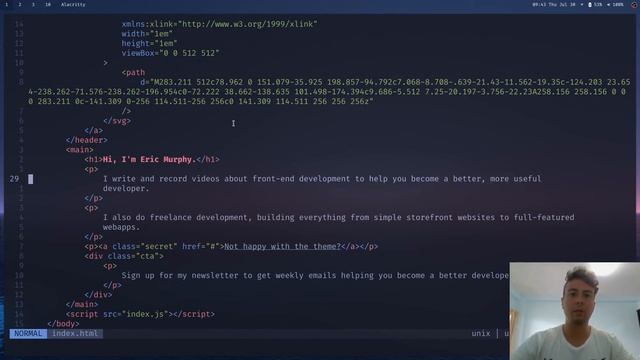Click the Alacritty window title in bar
This screenshot has width=640, height=360.
point(73,4)
